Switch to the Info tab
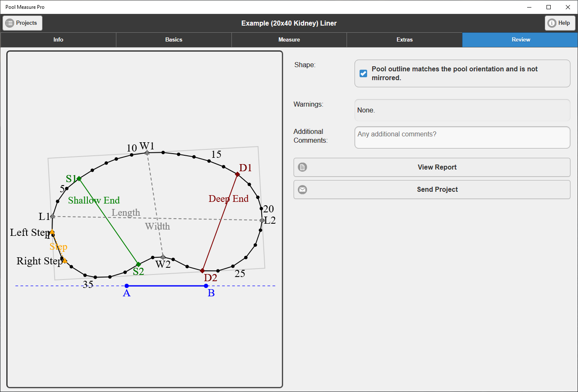The height and width of the screenshot is (392, 578). click(x=58, y=40)
